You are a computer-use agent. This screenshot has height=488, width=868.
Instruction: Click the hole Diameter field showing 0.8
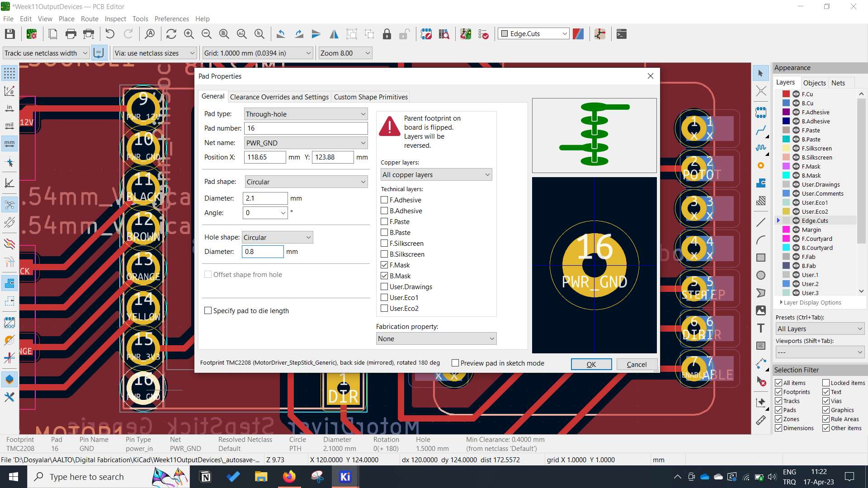click(x=263, y=252)
